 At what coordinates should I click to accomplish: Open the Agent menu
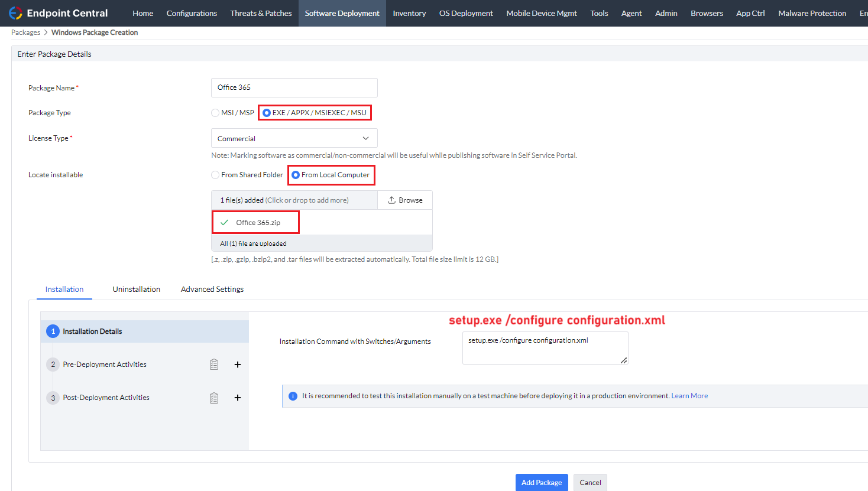click(x=631, y=13)
